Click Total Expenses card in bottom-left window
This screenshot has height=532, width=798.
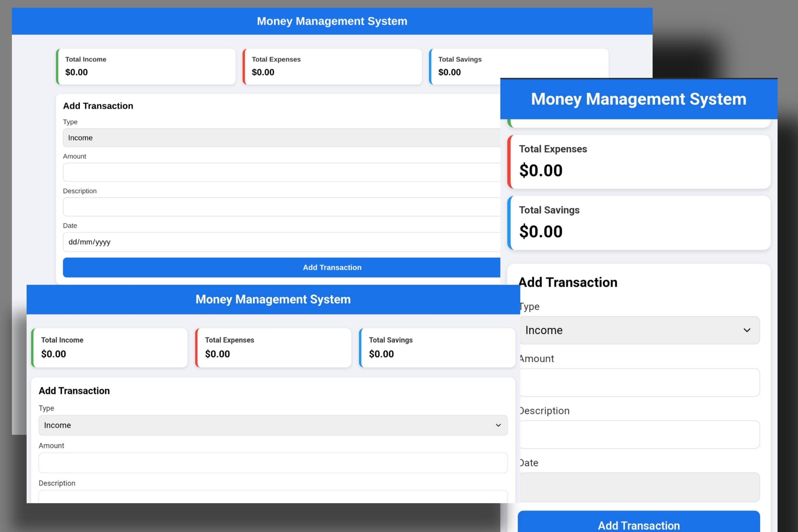(273, 347)
